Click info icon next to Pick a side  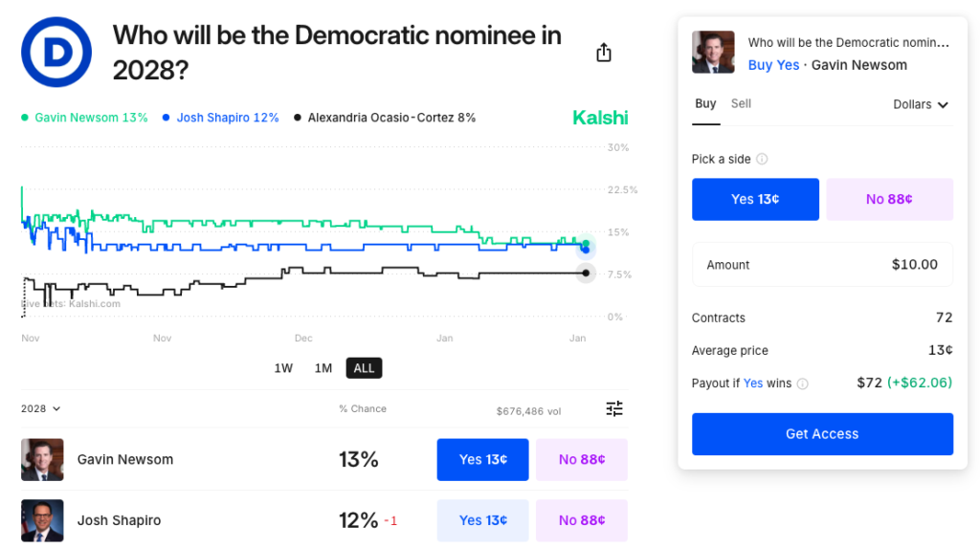point(762,160)
